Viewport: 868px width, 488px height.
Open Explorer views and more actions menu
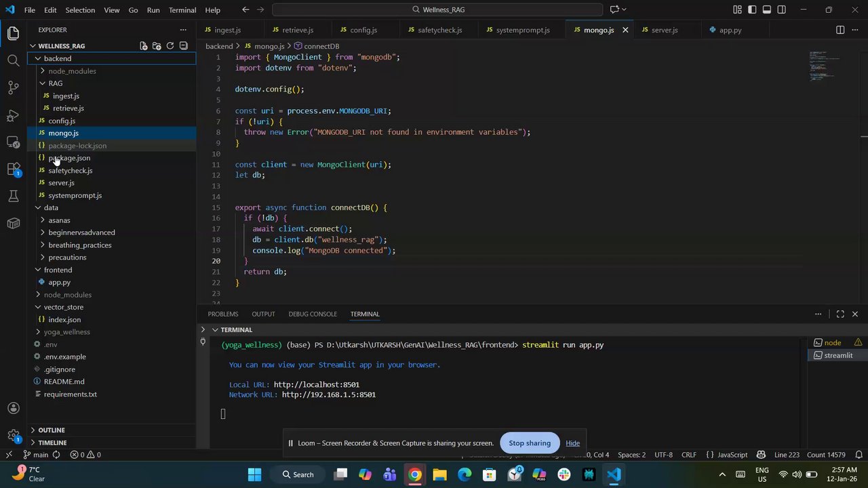click(x=183, y=30)
